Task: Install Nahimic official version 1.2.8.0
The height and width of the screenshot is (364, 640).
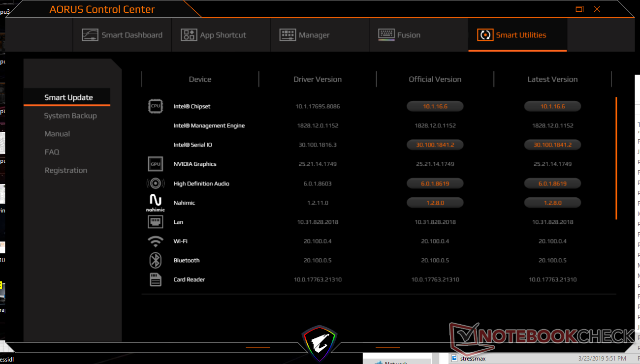Action: pos(435,203)
